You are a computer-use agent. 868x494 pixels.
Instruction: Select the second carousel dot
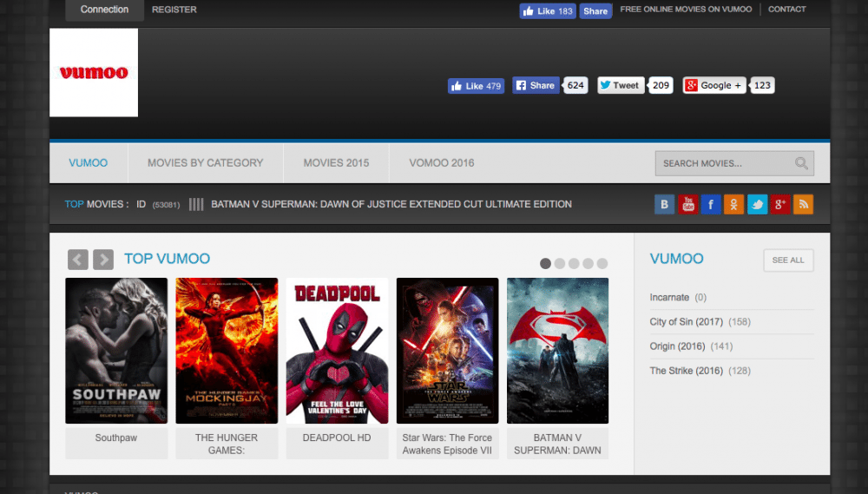pyautogui.click(x=560, y=264)
